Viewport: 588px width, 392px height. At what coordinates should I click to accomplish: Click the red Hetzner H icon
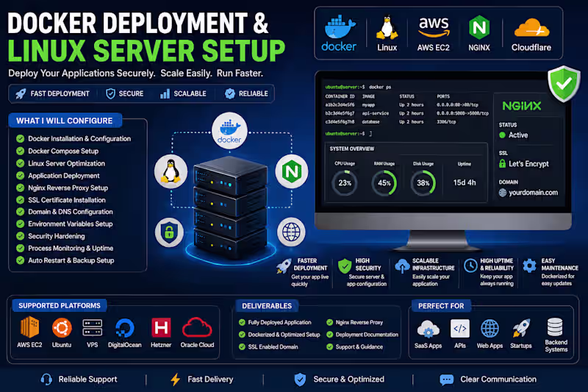click(161, 327)
